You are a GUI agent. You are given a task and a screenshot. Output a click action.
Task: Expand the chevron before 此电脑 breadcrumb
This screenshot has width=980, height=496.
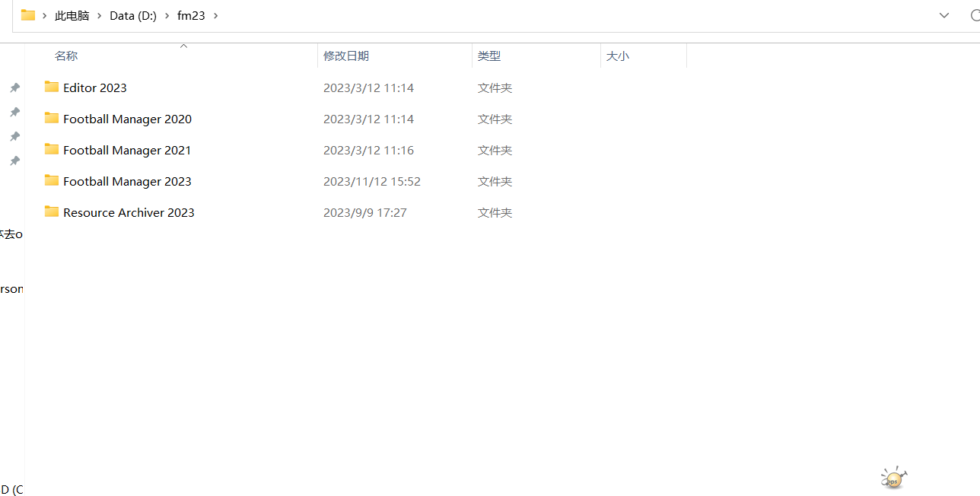pos(45,16)
